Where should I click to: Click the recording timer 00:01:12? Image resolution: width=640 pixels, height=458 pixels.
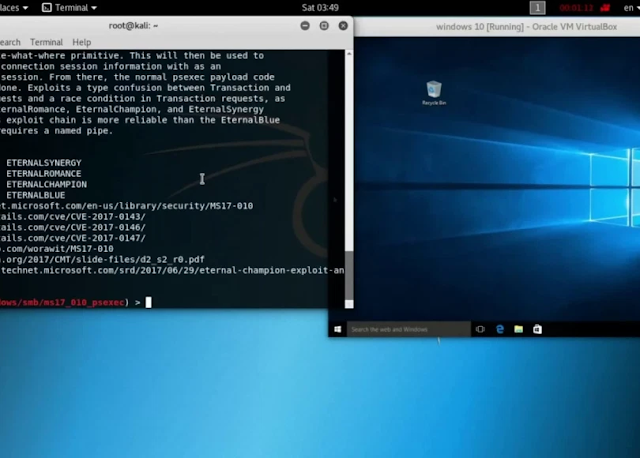(576, 7)
